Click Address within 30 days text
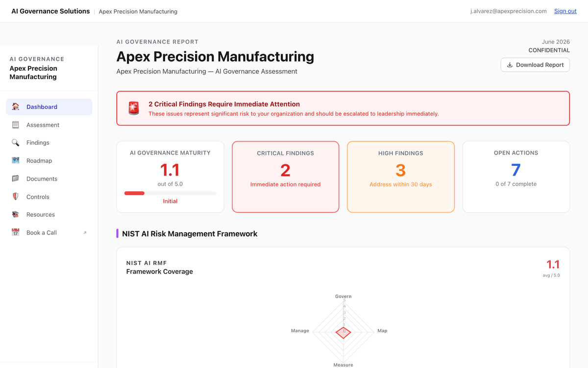This screenshot has width=588, height=368. pyautogui.click(x=401, y=184)
